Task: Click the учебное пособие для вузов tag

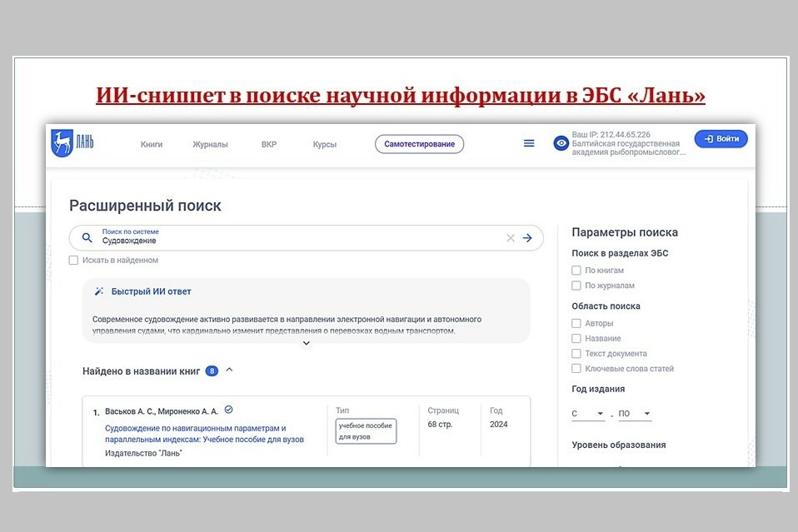Action: (366, 430)
